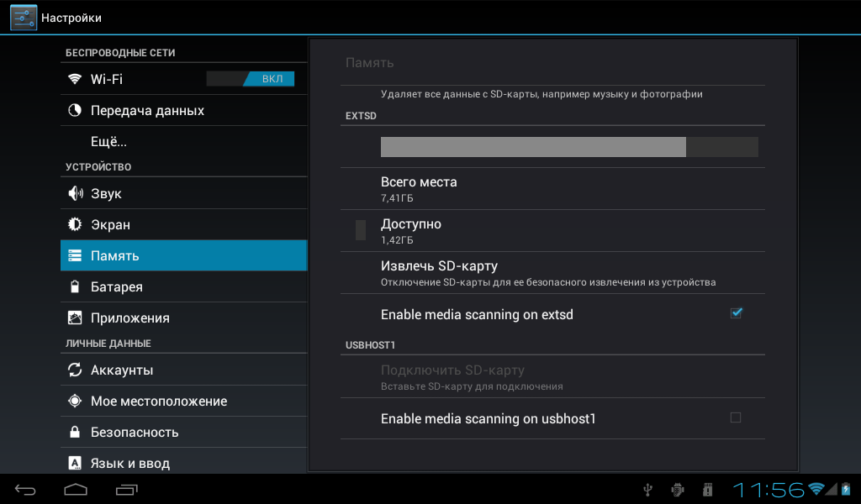Click the data usage icon beside Передача данных
Screen dimensions: 861x504
pyautogui.click(x=75, y=110)
